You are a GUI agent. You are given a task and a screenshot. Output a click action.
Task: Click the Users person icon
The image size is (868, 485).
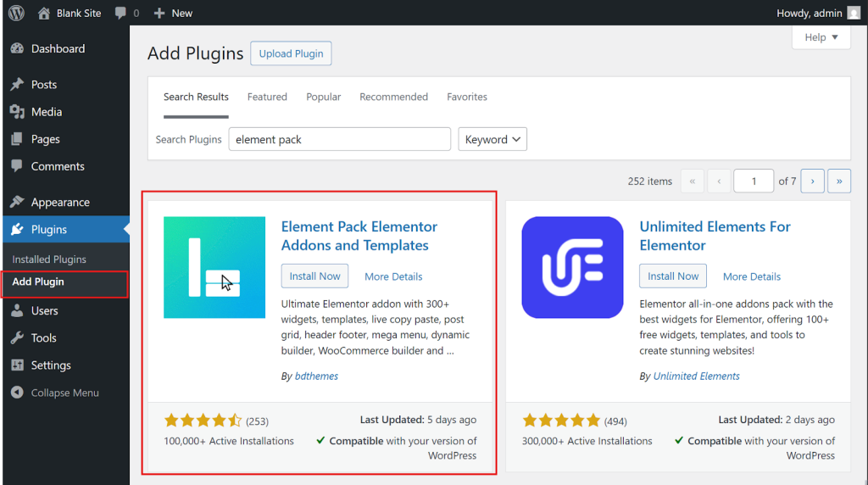click(17, 310)
